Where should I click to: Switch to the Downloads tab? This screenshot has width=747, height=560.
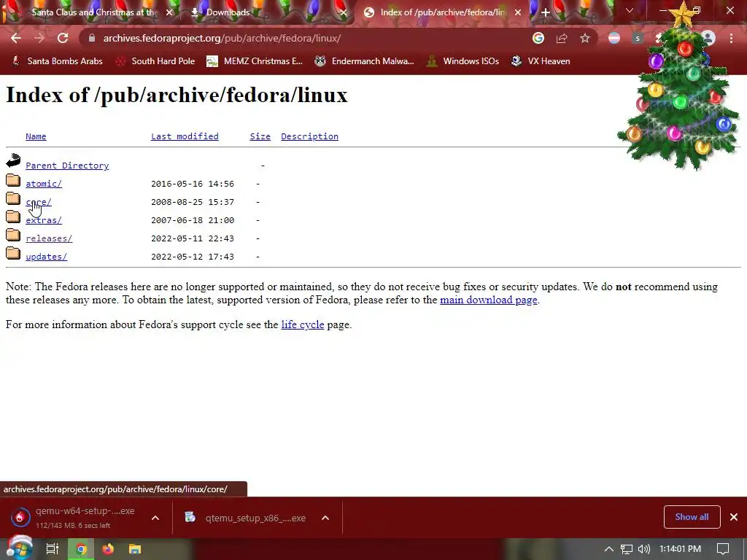click(x=267, y=12)
